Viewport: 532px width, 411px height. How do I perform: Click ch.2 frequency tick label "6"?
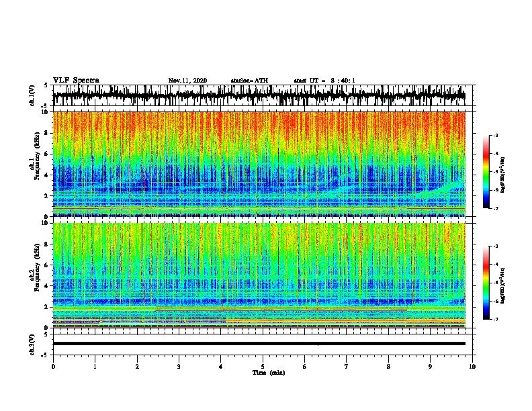(47, 265)
